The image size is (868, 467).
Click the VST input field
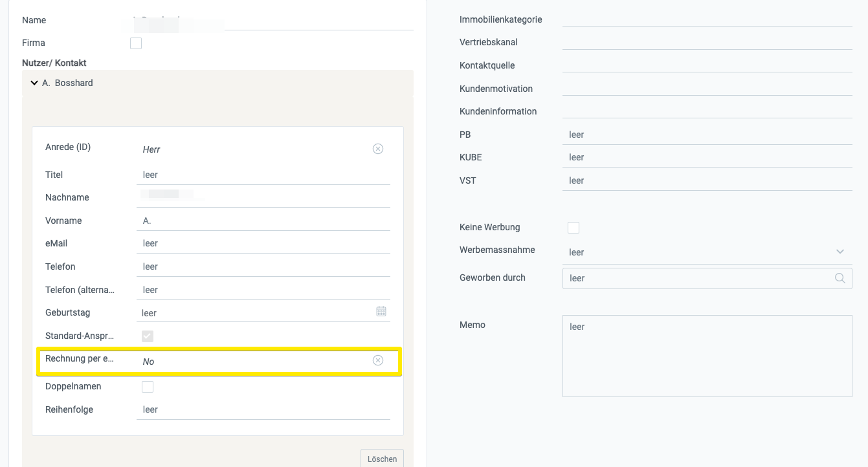click(707, 180)
